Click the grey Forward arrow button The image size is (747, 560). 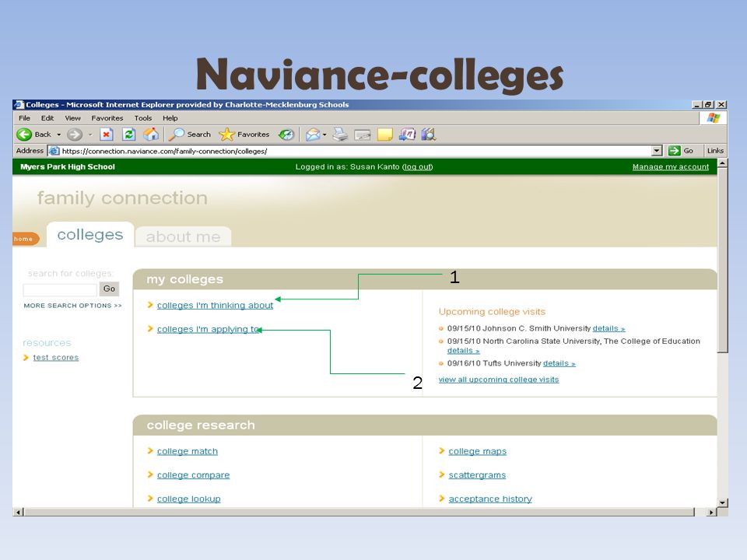click(x=75, y=135)
